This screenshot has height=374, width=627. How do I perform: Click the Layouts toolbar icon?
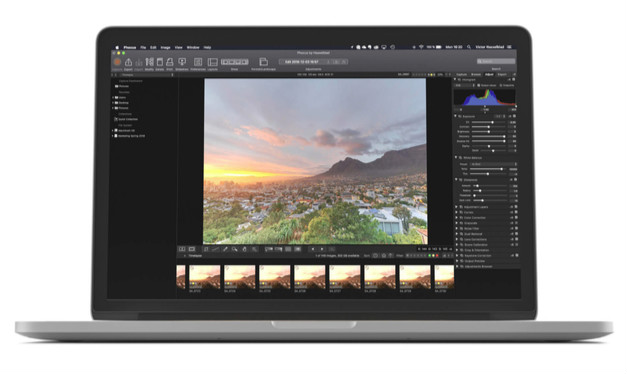213,62
